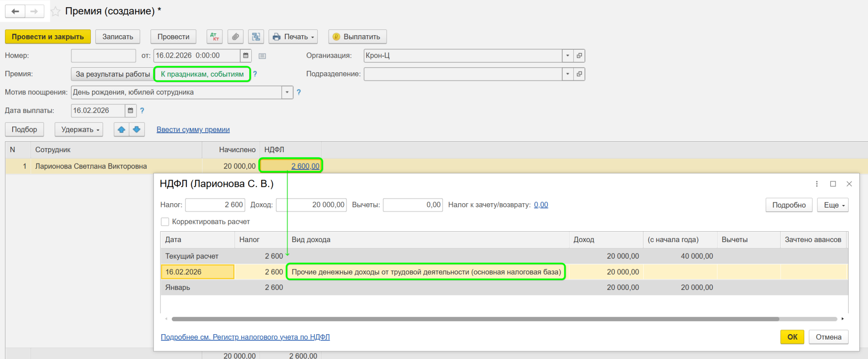Open Ввести сумму премии link
This screenshot has height=359, width=868.
(x=193, y=130)
